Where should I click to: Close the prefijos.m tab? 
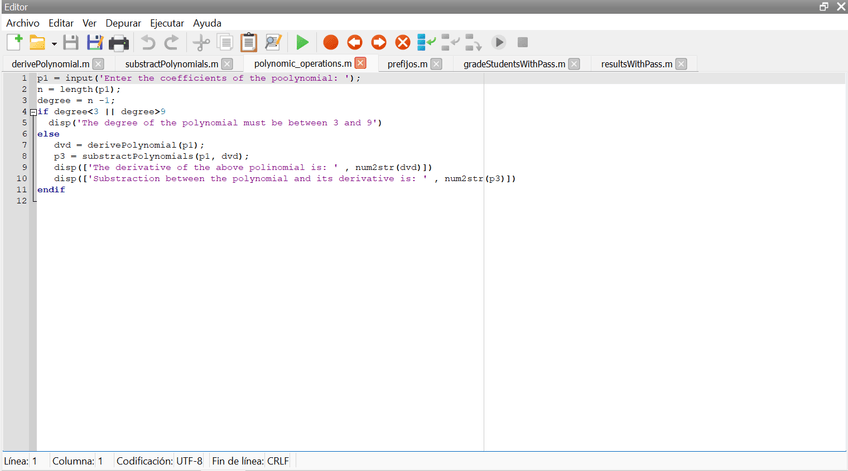pyautogui.click(x=438, y=64)
